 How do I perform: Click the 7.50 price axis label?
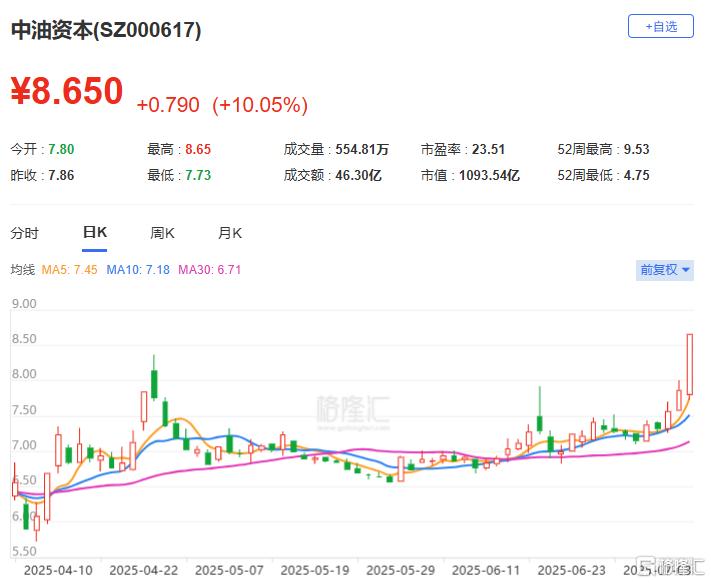[x=24, y=410]
